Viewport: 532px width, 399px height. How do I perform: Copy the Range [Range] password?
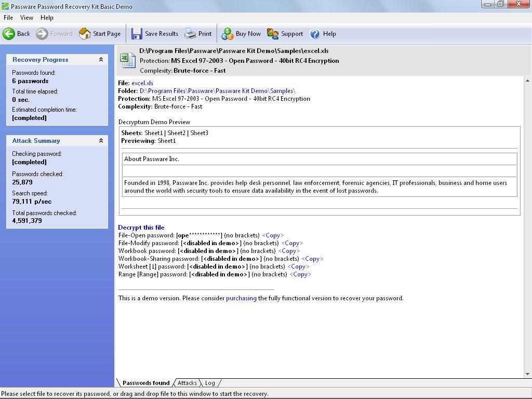(x=300, y=274)
